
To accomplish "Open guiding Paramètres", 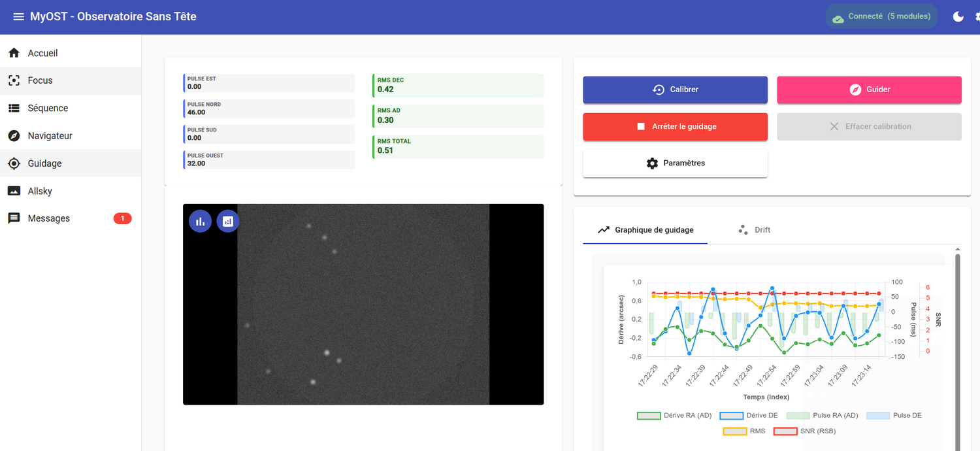I will point(675,163).
